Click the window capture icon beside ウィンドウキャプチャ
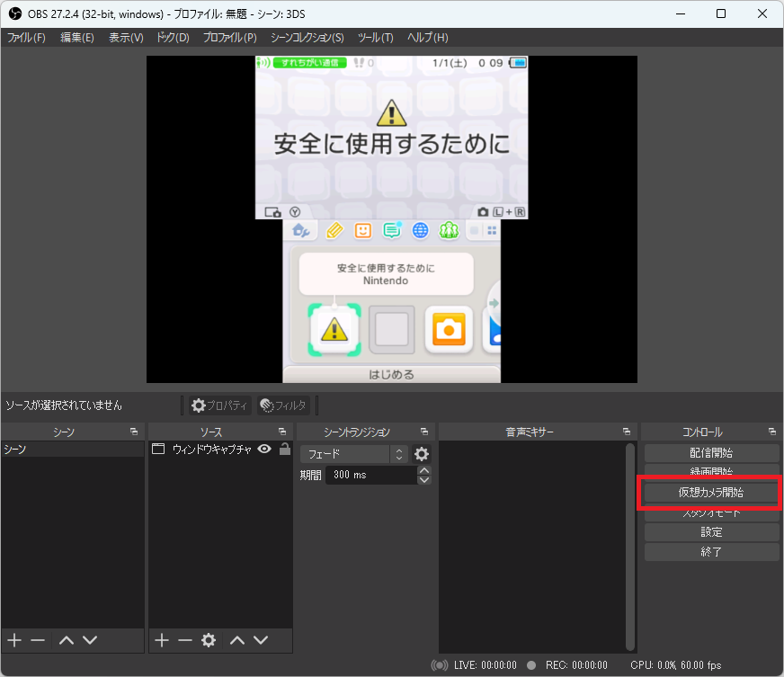 [158, 449]
